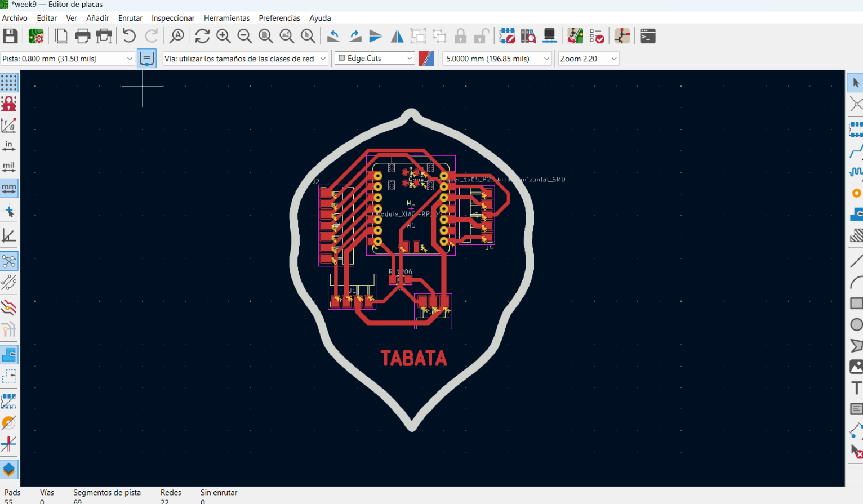Open page settings sheet icon
Viewport: 863px width, 504px height.
(61, 37)
